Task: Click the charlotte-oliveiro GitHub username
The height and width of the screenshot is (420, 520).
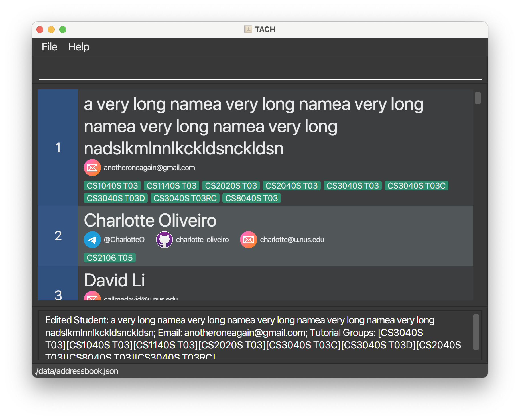Action: click(x=202, y=240)
